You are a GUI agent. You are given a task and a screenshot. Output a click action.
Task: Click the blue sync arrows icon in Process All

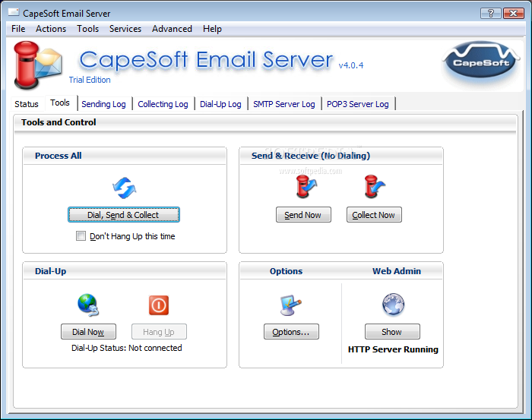pos(124,188)
